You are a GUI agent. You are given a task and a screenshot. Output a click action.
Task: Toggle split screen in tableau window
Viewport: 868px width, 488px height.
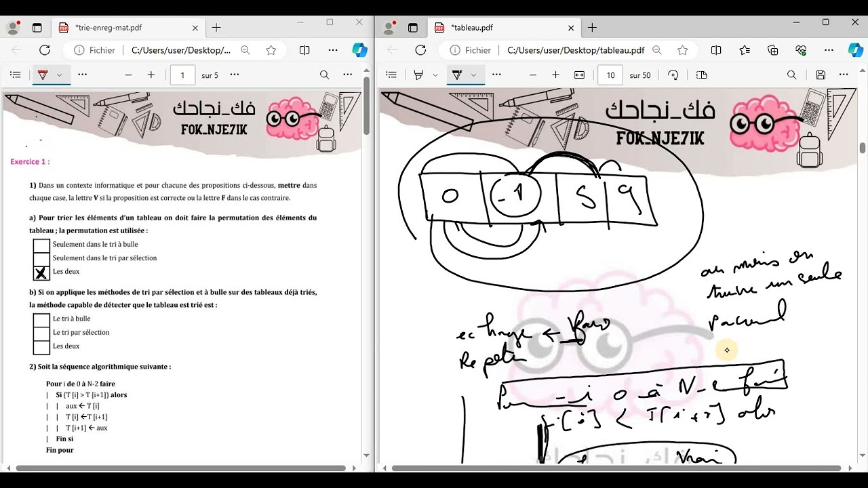click(716, 50)
